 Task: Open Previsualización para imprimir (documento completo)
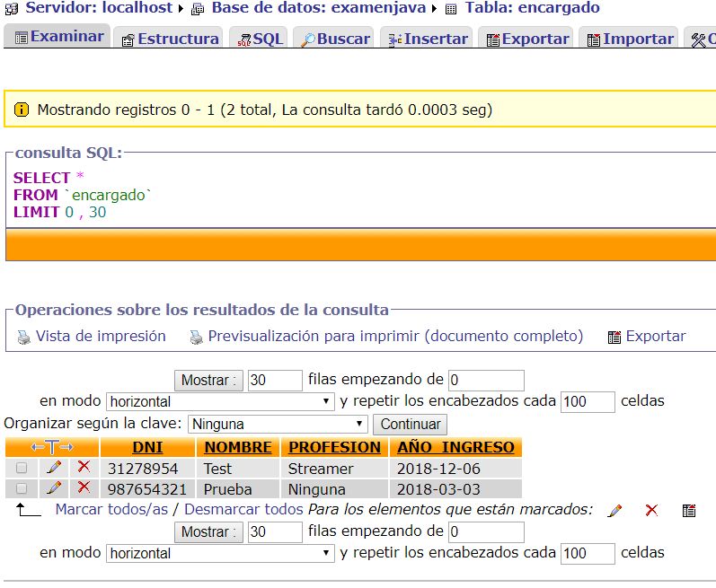pyautogui.click(x=395, y=337)
